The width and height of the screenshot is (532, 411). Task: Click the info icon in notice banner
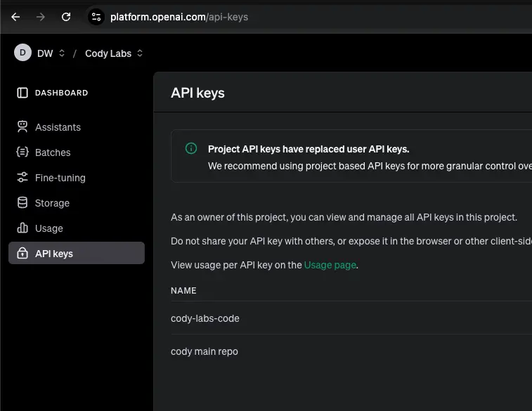click(x=191, y=148)
